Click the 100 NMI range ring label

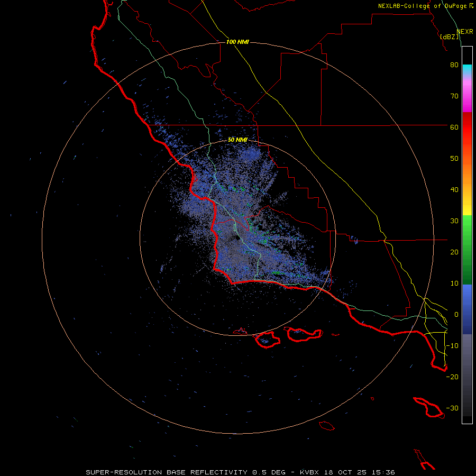click(237, 42)
